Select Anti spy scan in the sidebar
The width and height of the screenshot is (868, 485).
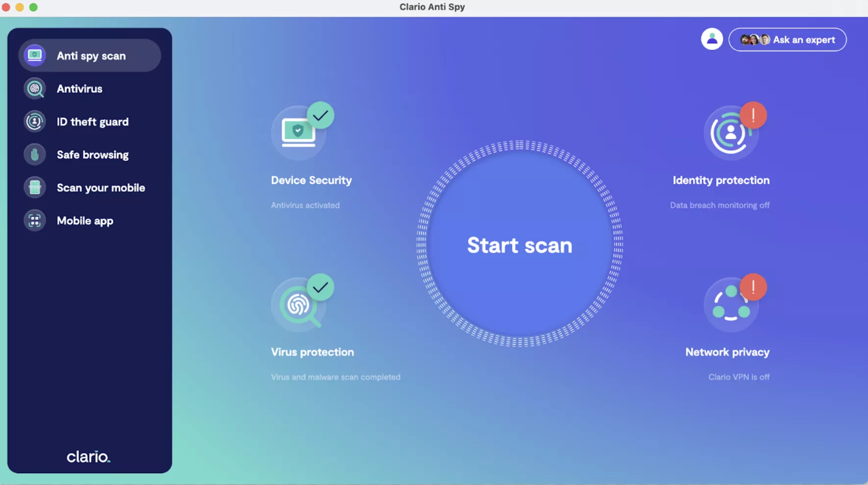(x=90, y=55)
